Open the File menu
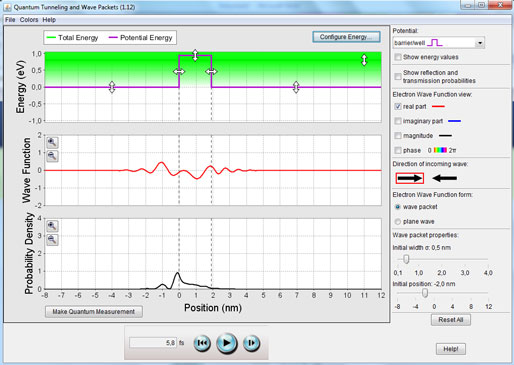The image size is (514, 365). tap(10, 20)
